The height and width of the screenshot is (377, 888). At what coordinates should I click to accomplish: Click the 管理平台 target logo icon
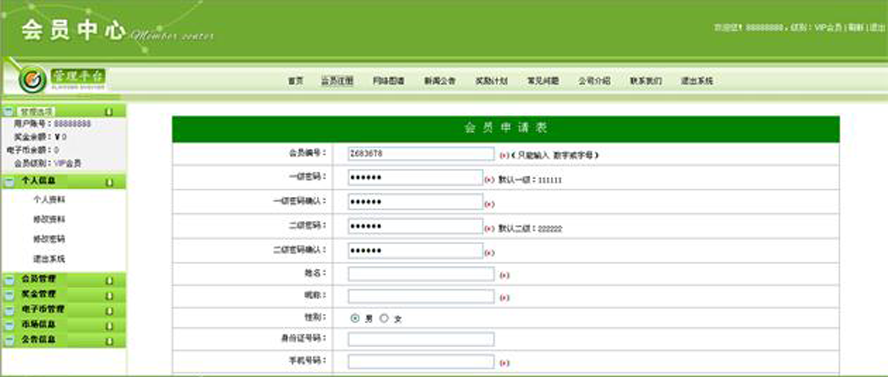coord(32,80)
